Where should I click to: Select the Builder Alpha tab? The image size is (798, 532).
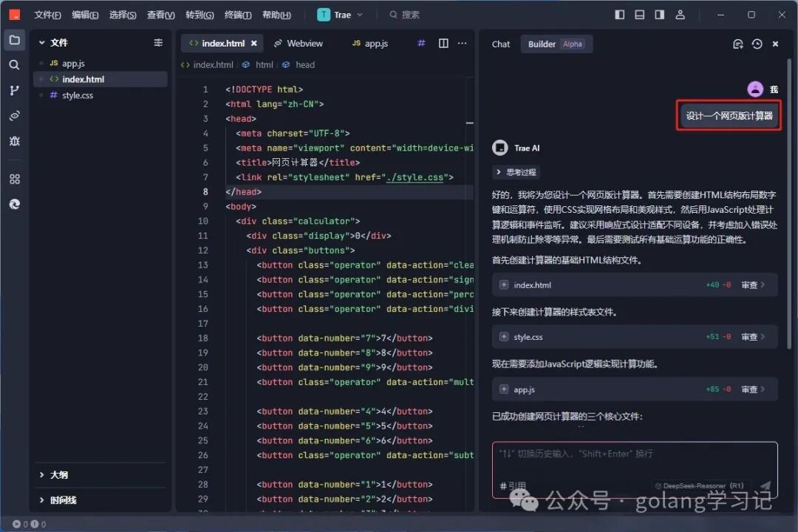pyautogui.click(x=556, y=44)
